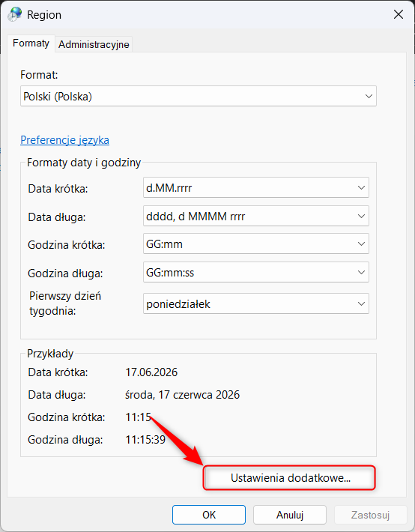Image resolution: width=415 pixels, height=532 pixels.
Task: Click the Region globe icon in title bar
Action: click(x=14, y=14)
